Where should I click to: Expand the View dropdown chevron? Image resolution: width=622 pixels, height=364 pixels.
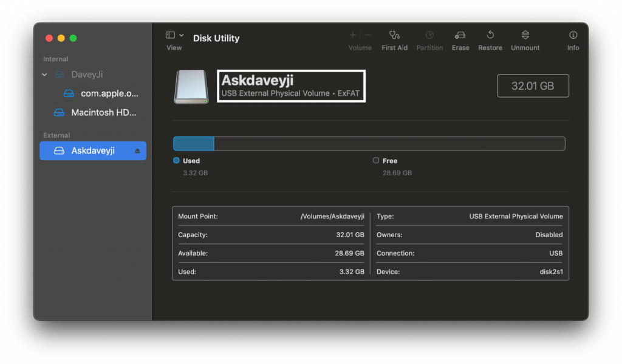(181, 35)
